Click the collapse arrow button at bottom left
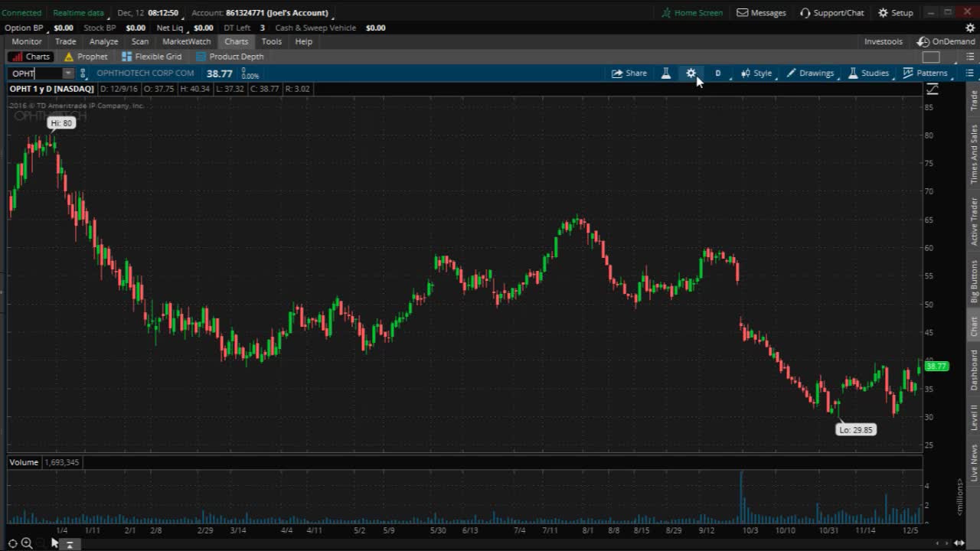Viewport: 980px width, 551px height. [69, 544]
